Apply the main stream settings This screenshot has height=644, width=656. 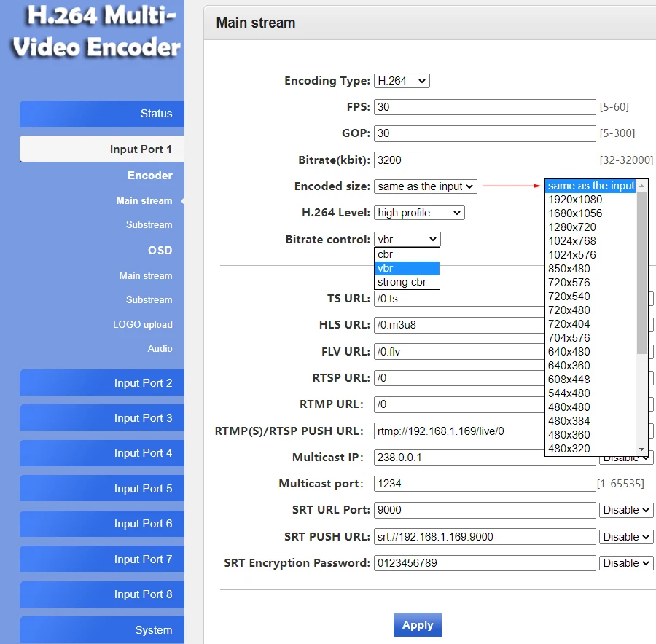point(417,625)
